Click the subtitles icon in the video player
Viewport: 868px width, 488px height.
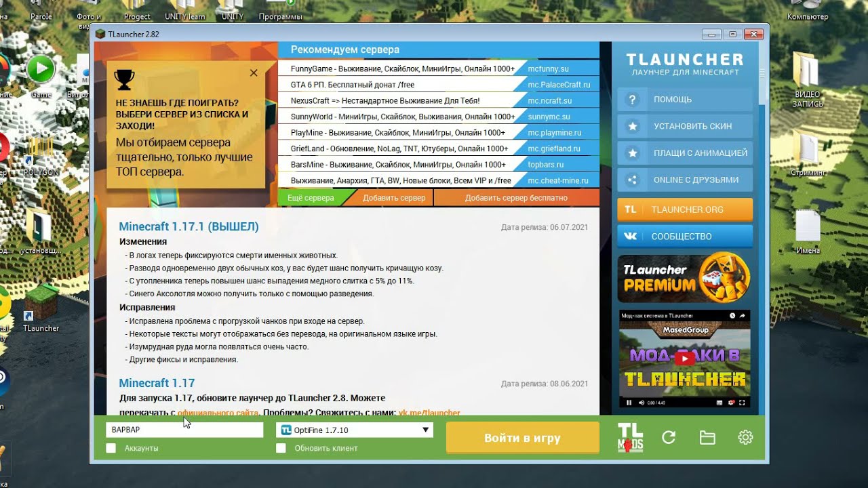coord(719,403)
